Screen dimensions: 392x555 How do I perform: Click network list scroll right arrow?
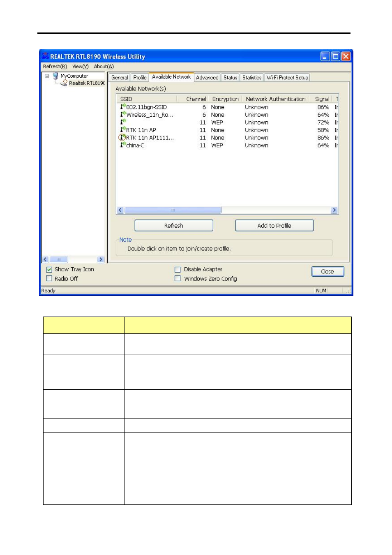click(x=334, y=210)
